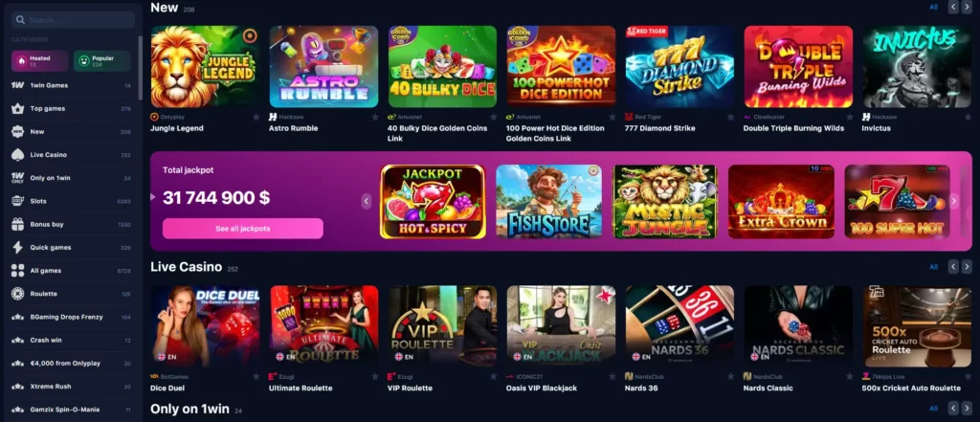The height and width of the screenshot is (422, 980).
Task: Open the Top games crown icon
Action: coord(17,108)
